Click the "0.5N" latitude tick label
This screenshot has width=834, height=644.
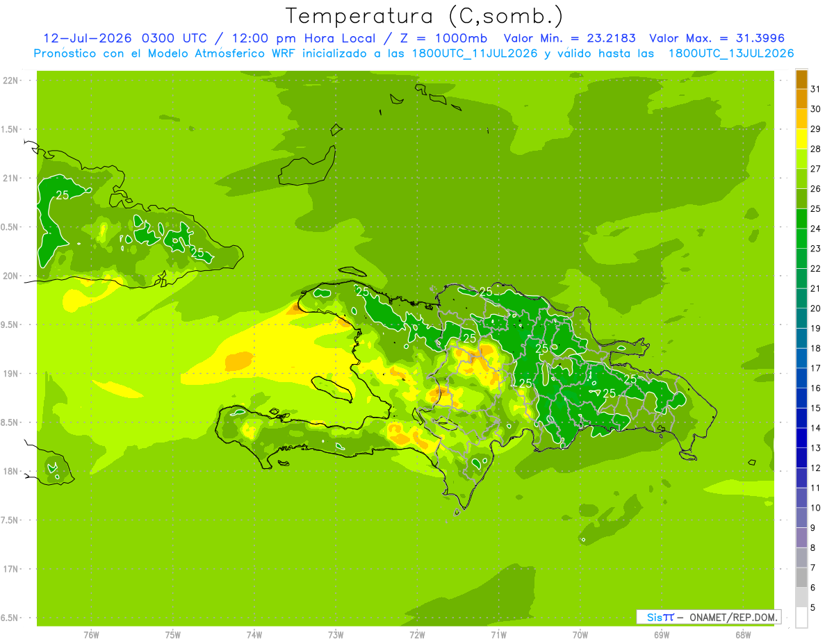pyautogui.click(x=10, y=227)
